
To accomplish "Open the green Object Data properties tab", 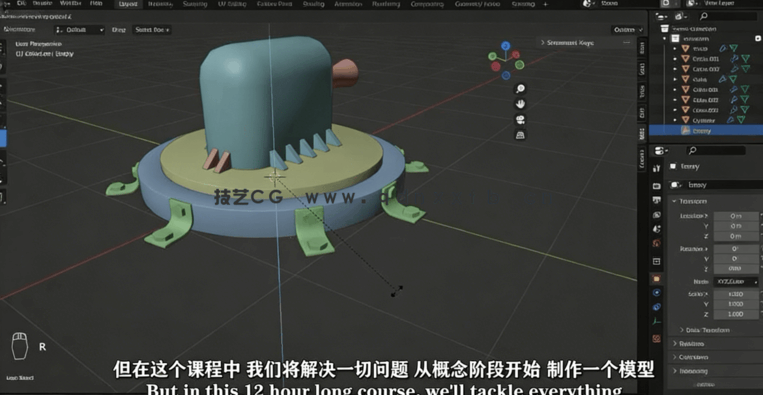I will coord(656,321).
